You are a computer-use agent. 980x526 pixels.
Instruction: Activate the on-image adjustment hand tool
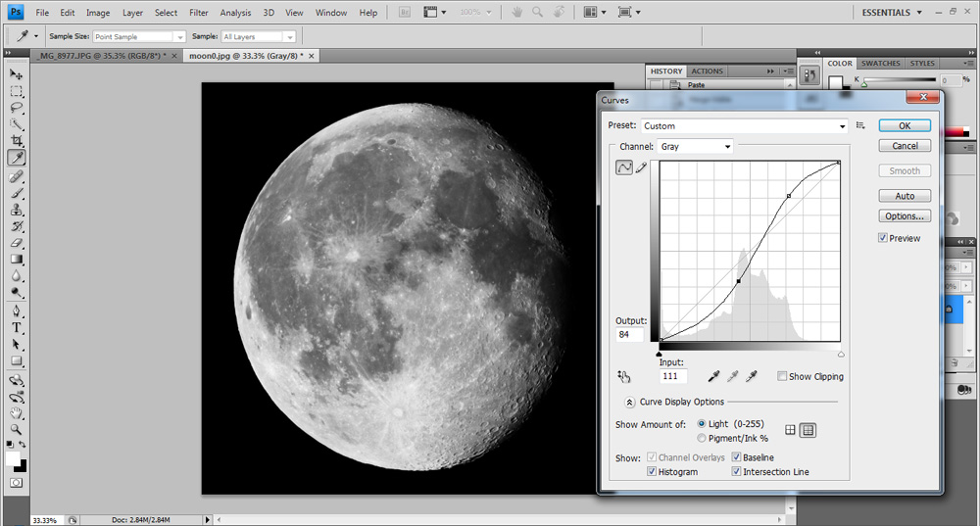coord(624,376)
